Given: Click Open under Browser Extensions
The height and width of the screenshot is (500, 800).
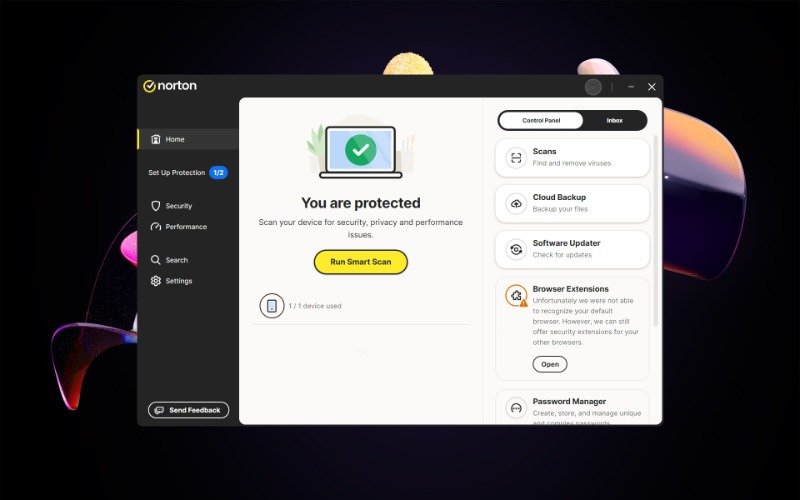Looking at the screenshot, I should pyautogui.click(x=549, y=364).
